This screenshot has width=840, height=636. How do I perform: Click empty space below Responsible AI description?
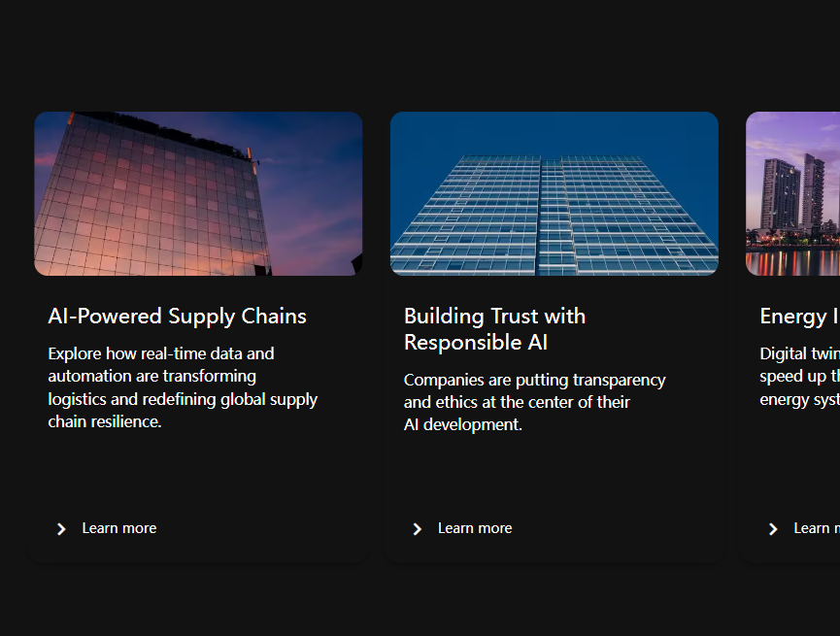[x=554, y=476]
